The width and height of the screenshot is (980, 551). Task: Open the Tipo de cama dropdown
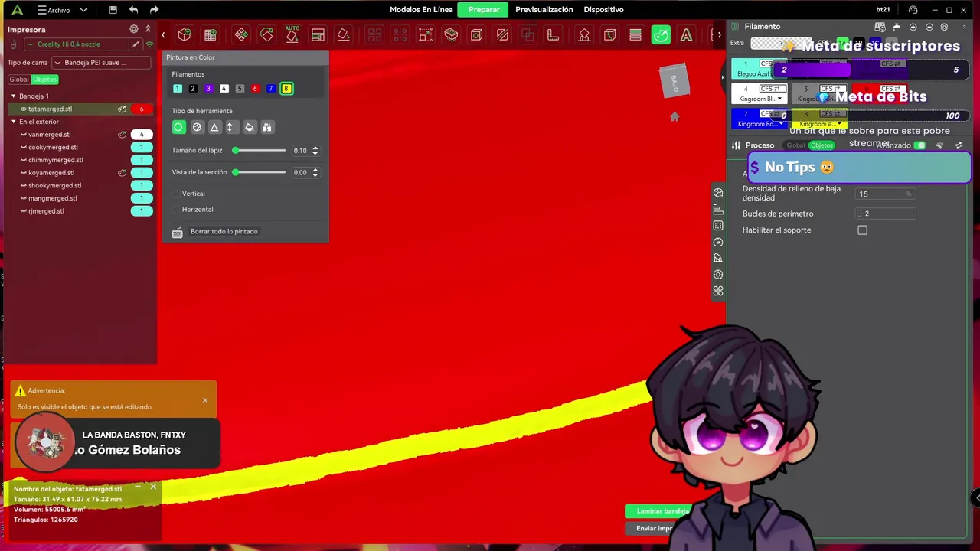pyautogui.click(x=102, y=63)
